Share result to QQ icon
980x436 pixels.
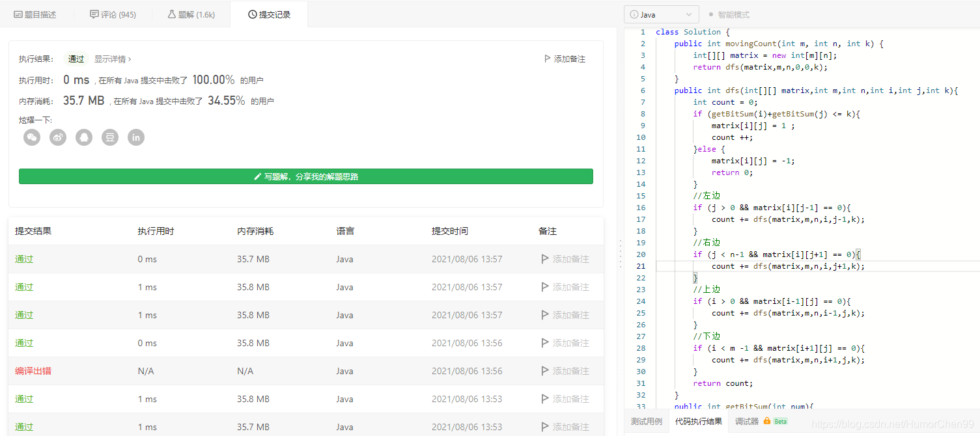[x=84, y=137]
